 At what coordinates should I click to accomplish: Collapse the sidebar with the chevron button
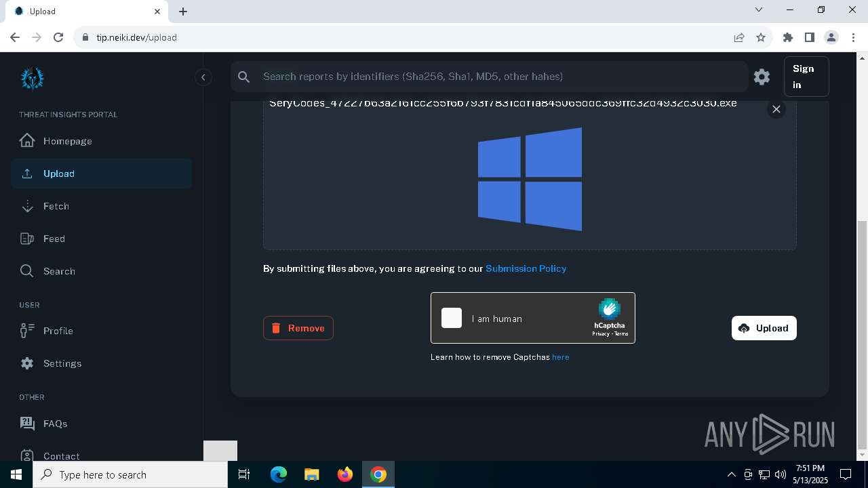click(203, 77)
